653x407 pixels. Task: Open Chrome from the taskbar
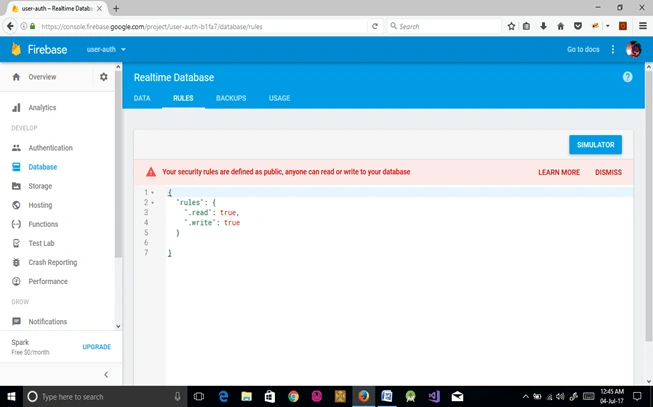pos(293,397)
